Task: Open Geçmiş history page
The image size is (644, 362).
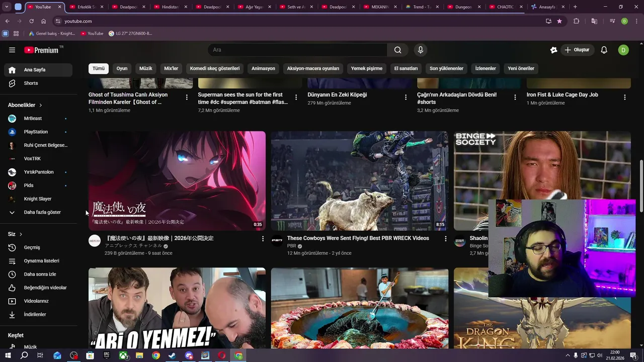Action: point(38,247)
